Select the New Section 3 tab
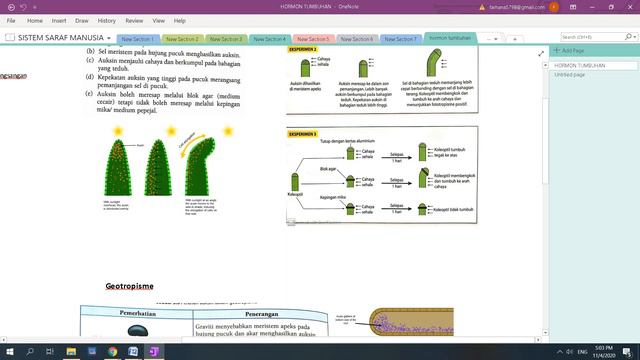This screenshot has height=360, width=640. click(x=226, y=39)
